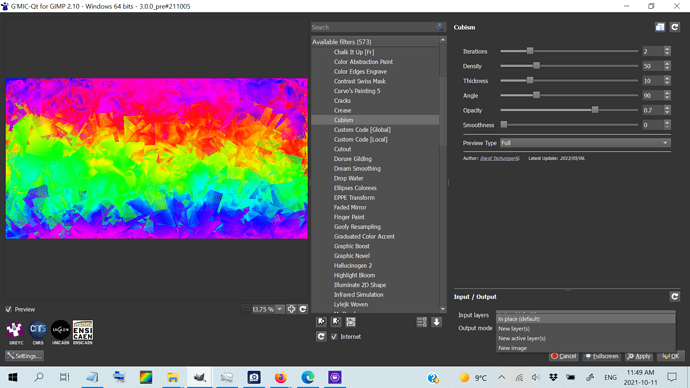Click the rename fave icon below filter list
690x388 pixels.
pos(350,322)
